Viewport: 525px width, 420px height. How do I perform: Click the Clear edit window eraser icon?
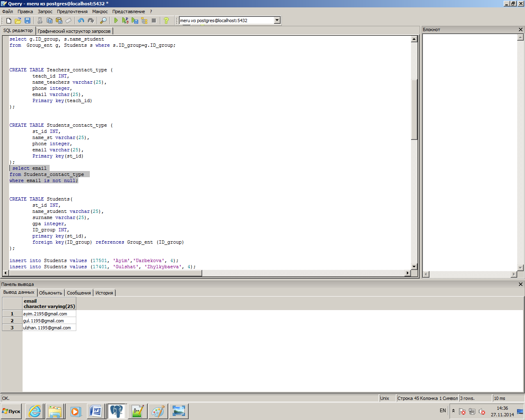68,21
